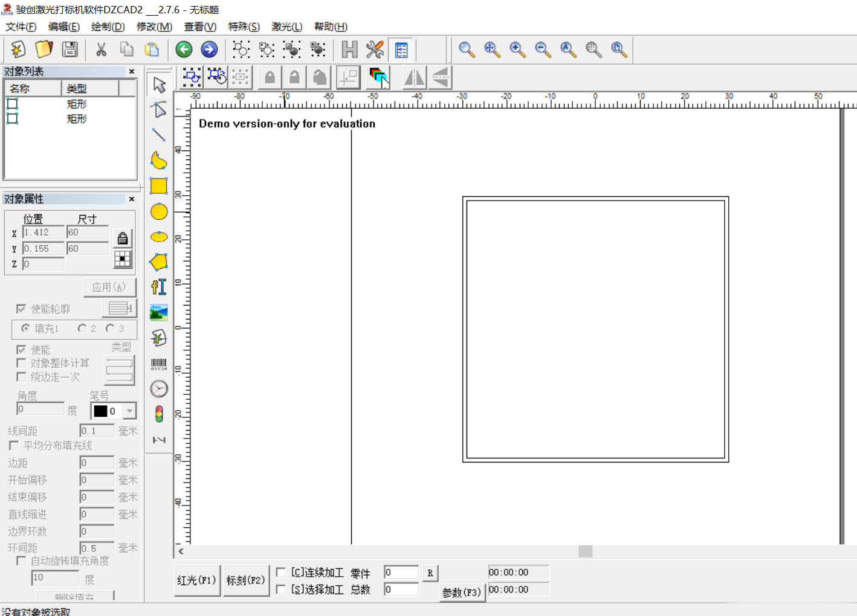Click the Cut scissors icon
857x616 pixels.
[101, 49]
